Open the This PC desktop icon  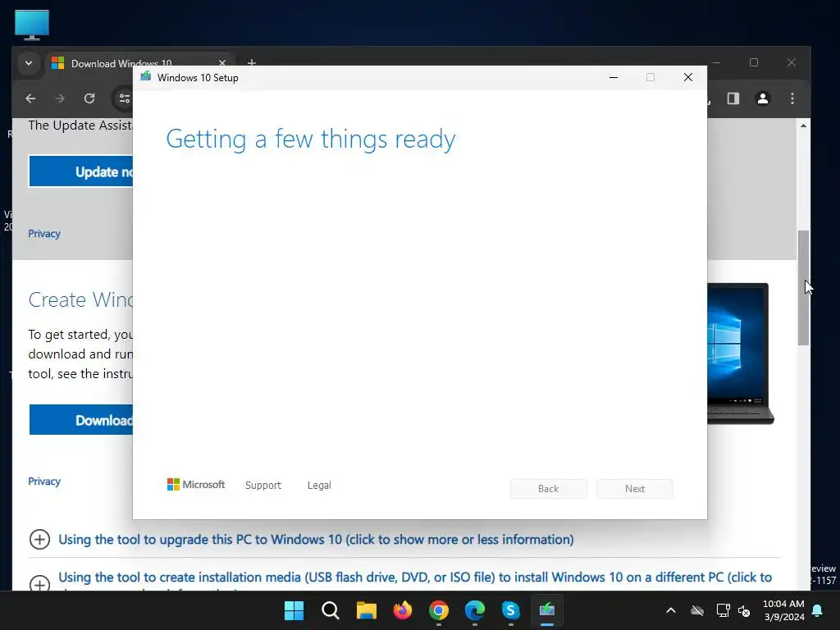click(32, 25)
